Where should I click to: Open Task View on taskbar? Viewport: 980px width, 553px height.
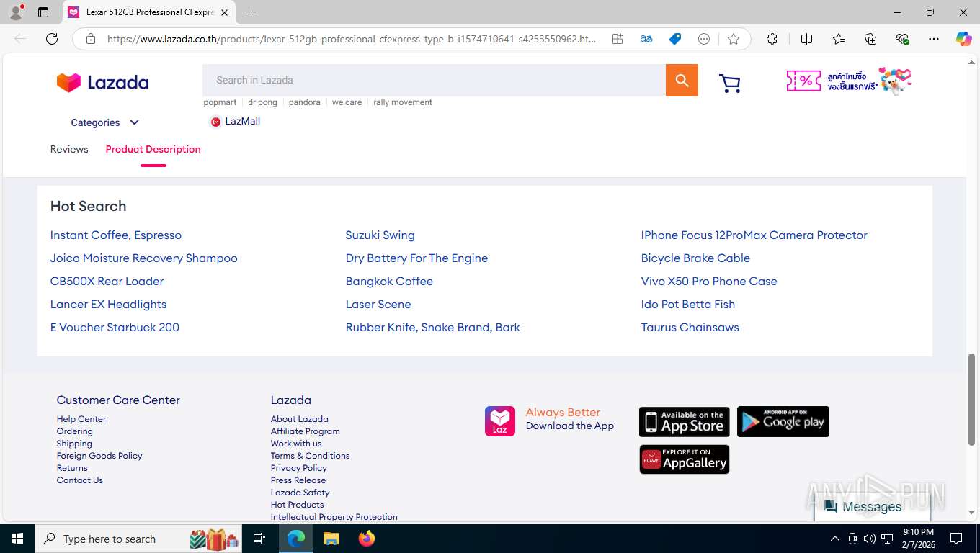click(x=259, y=539)
